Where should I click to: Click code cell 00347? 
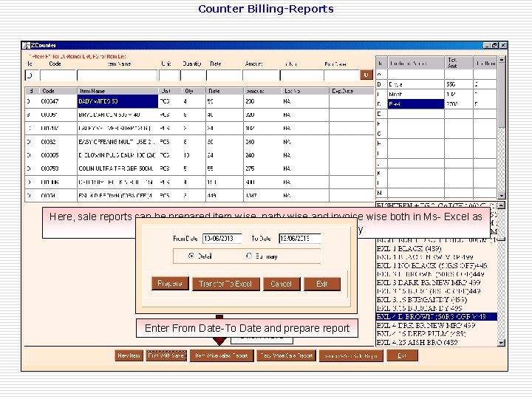(x=58, y=101)
